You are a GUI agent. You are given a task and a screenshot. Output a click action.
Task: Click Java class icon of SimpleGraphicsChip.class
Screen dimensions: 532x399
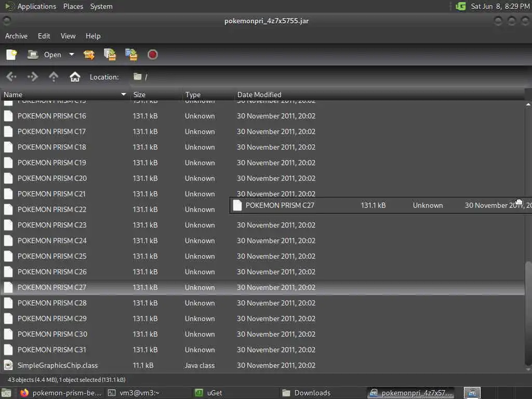point(8,365)
